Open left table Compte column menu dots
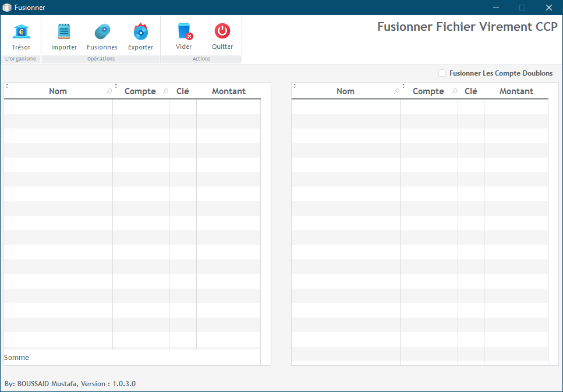Screen dimensions: 563x392 pyautogui.click(x=116, y=86)
